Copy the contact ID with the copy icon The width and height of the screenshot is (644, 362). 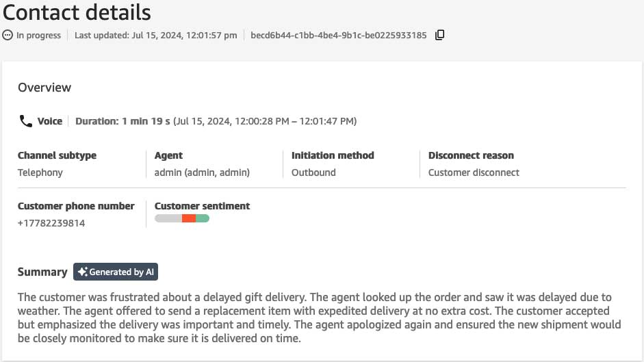pos(440,35)
